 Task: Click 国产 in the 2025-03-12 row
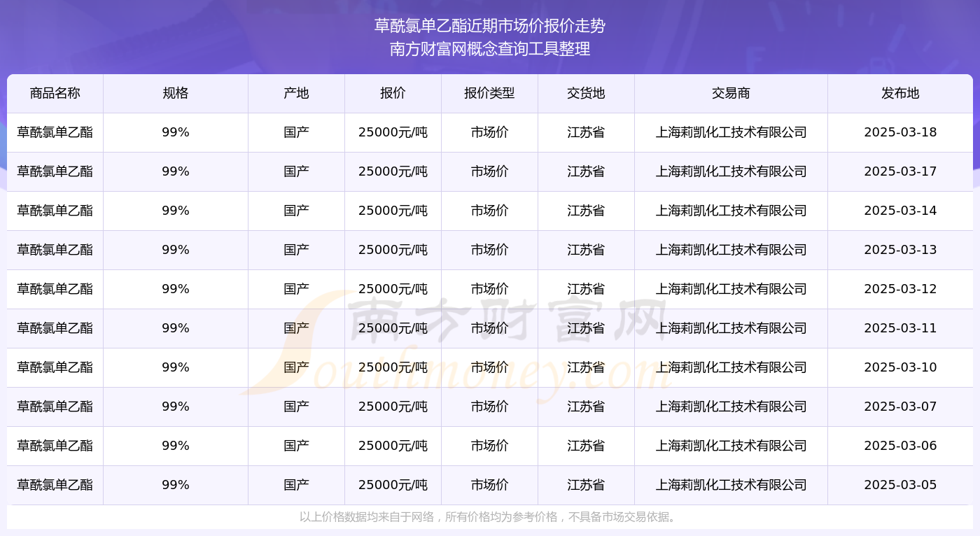(x=297, y=289)
